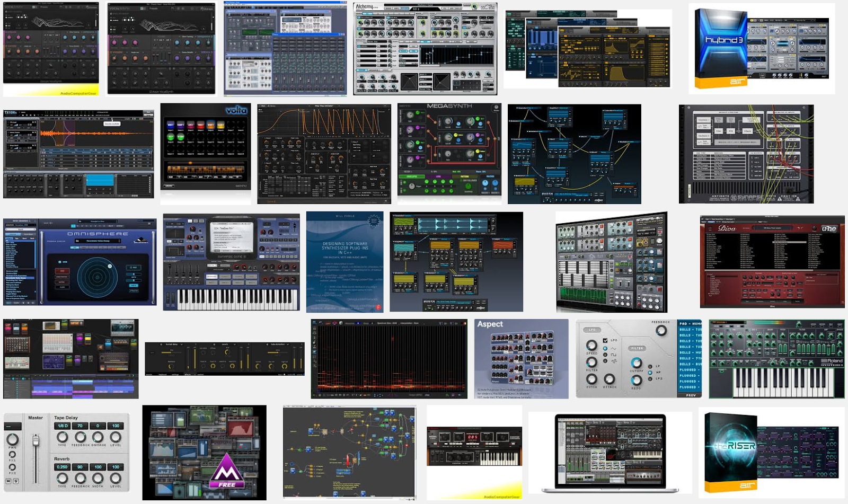Screen dimensions: 848x504
Task: Enable the LFO checkbox on the silver synth panel
Action: (605, 341)
